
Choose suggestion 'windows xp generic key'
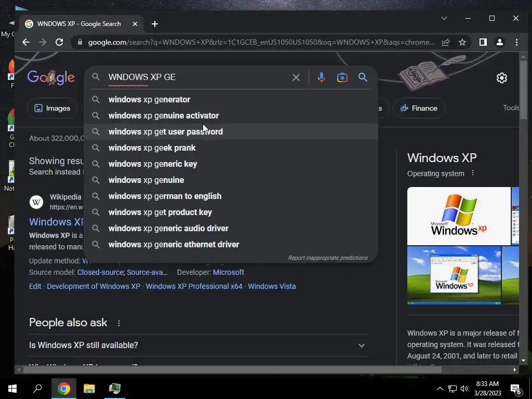pos(231,164)
